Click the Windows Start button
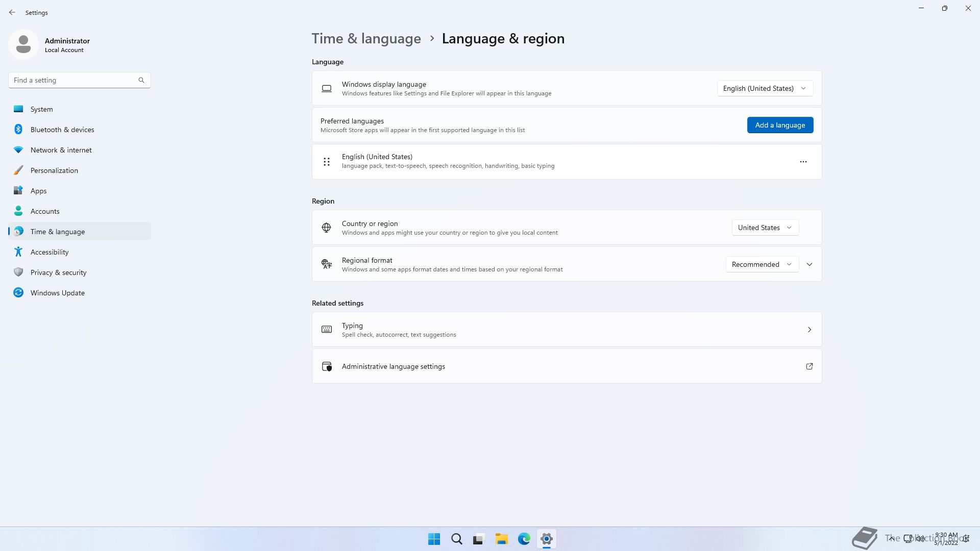980x551 pixels. pyautogui.click(x=434, y=539)
